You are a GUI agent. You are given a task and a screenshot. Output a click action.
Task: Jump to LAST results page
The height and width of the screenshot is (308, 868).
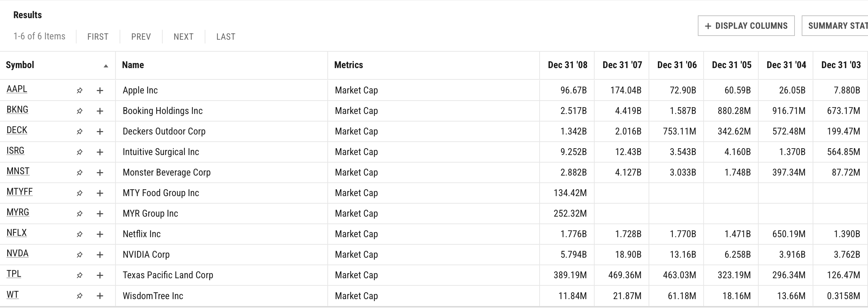tap(226, 37)
